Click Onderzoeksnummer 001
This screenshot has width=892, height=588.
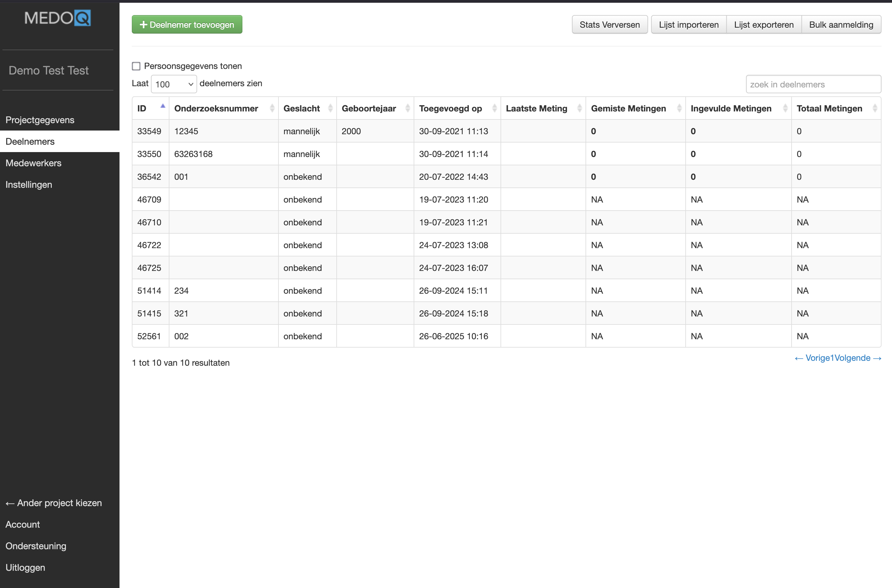181,177
